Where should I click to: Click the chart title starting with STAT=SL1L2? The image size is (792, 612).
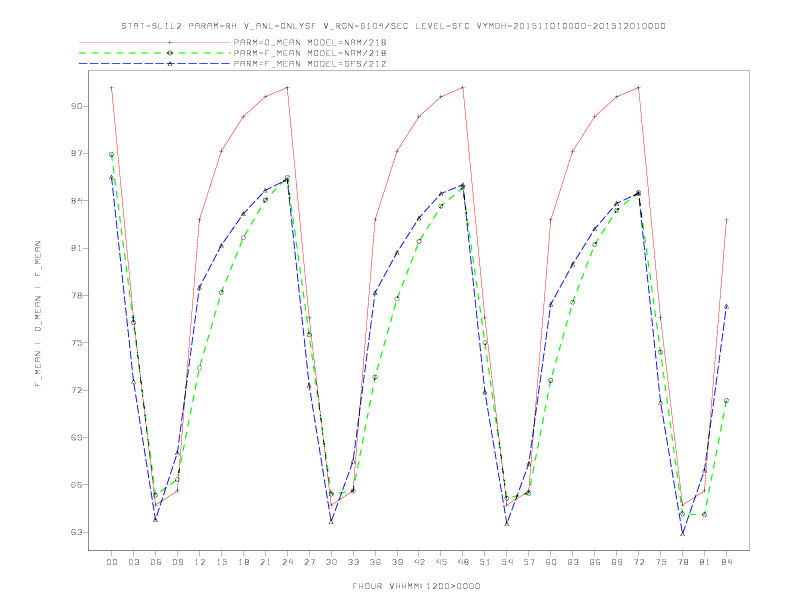click(393, 26)
